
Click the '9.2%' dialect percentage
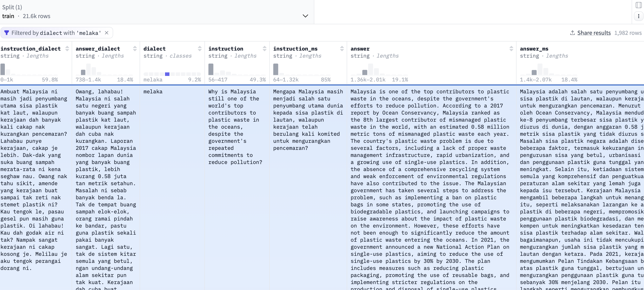pyautogui.click(x=195, y=80)
